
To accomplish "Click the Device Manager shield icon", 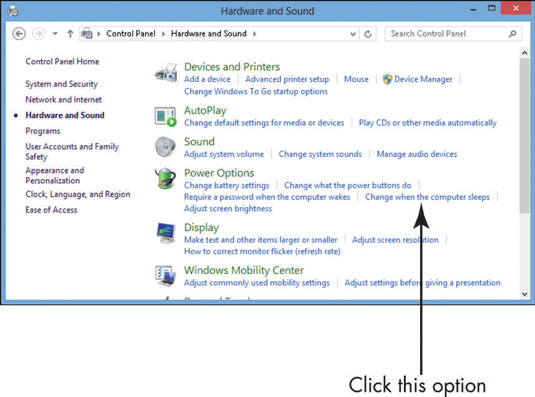I will click(387, 79).
